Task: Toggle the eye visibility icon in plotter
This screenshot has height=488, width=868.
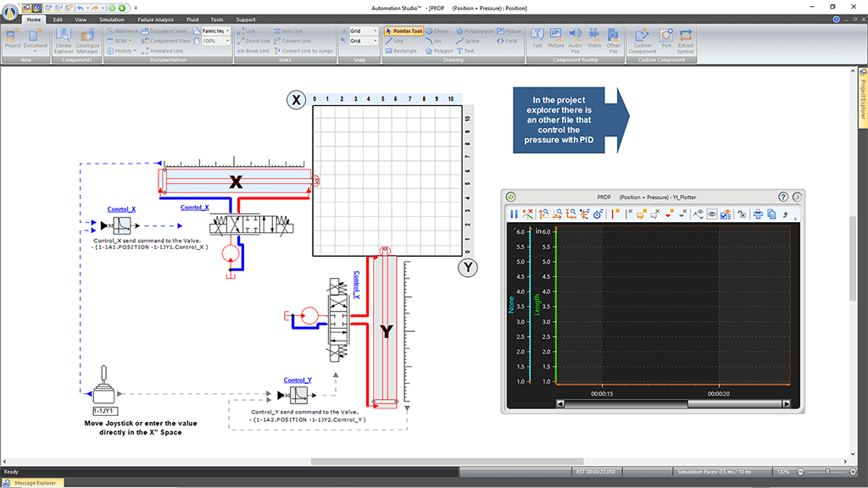Action: pyautogui.click(x=711, y=214)
